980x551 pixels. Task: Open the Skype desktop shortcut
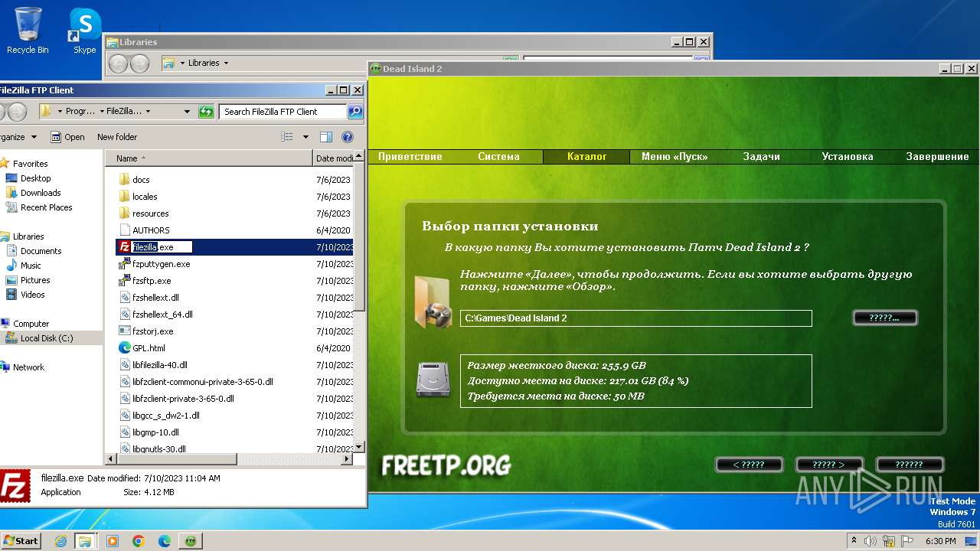pos(84,31)
